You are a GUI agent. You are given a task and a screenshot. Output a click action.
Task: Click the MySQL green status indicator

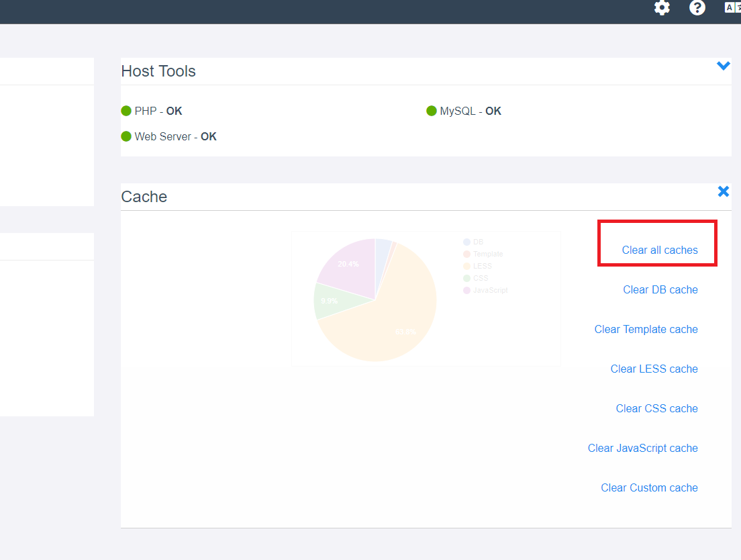(432, 111)
